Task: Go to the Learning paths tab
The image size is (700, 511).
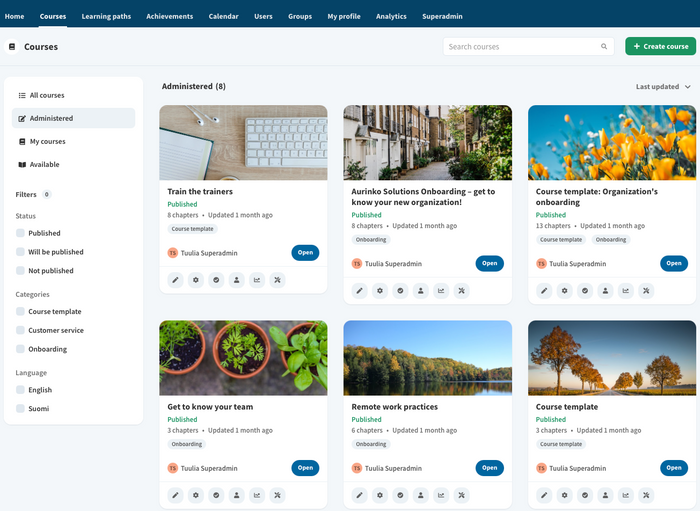Action: pos(105,16)
